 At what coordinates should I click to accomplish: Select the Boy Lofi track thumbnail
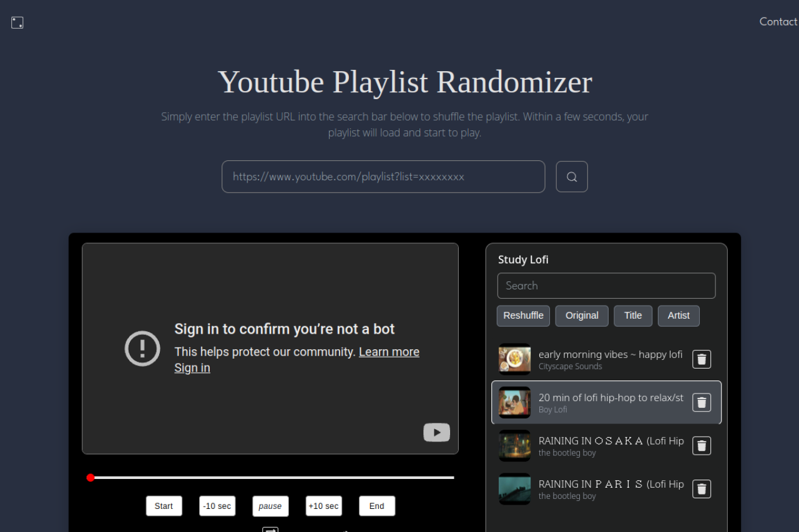pyautogui.click(x=514, y=402)
